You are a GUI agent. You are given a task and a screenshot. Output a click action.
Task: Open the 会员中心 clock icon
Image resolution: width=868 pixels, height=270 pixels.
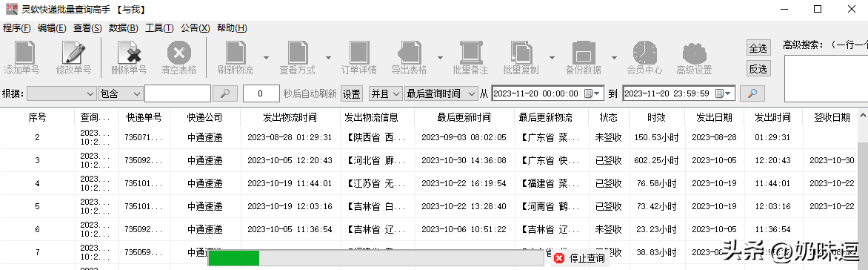click(644, 53)
